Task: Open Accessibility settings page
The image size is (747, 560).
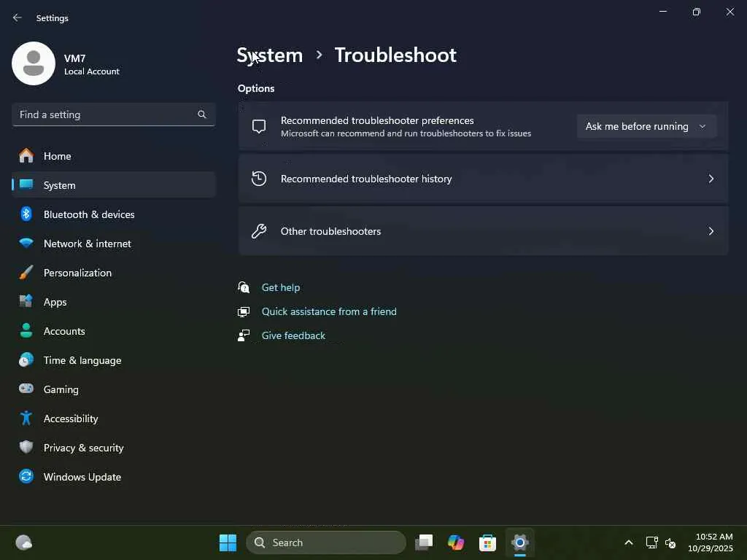Action: 113,418
